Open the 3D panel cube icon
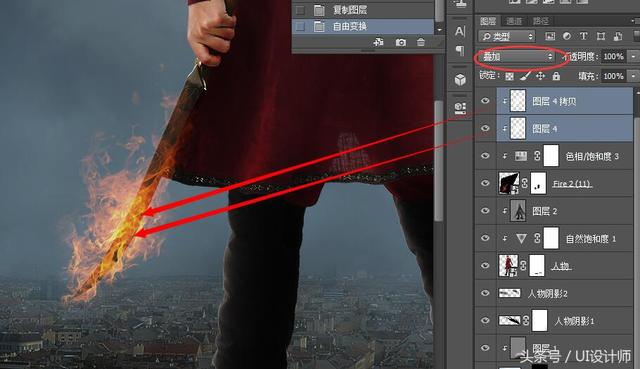The height and width of the screenshot is (369, 640). (460, 80)
